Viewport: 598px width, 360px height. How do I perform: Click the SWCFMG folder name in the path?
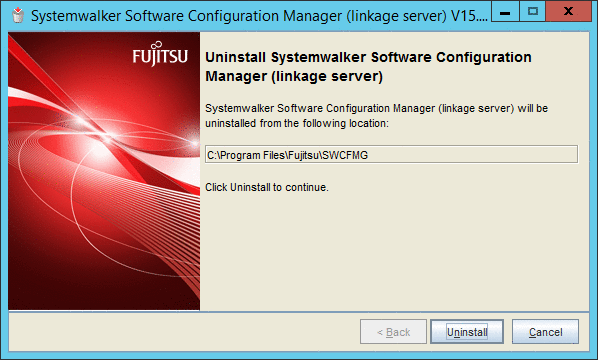345,155
